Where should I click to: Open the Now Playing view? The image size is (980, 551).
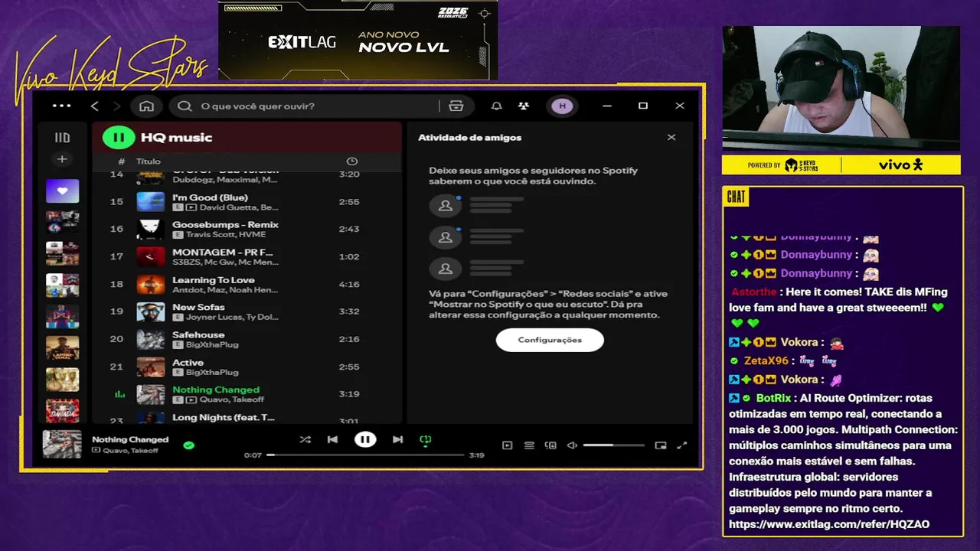click(507, 445)
